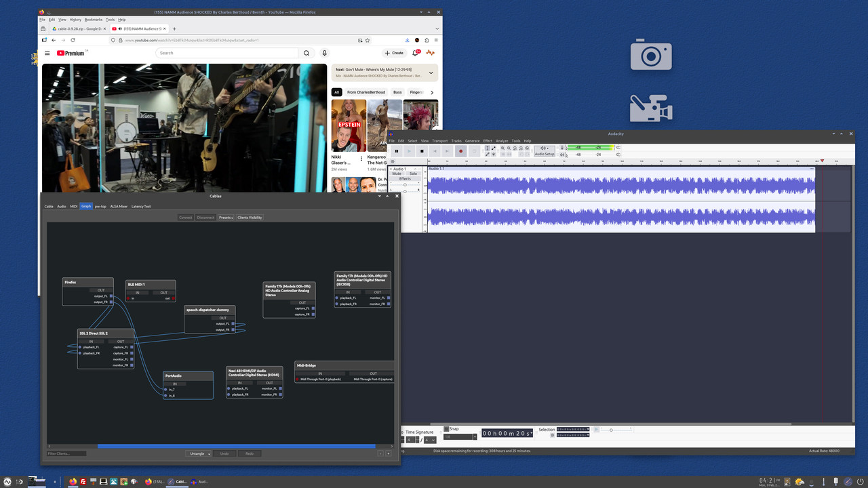Screen dimensions: 868x488
Task: Open YouTube notifications bell
Action: tap(416, 53)
